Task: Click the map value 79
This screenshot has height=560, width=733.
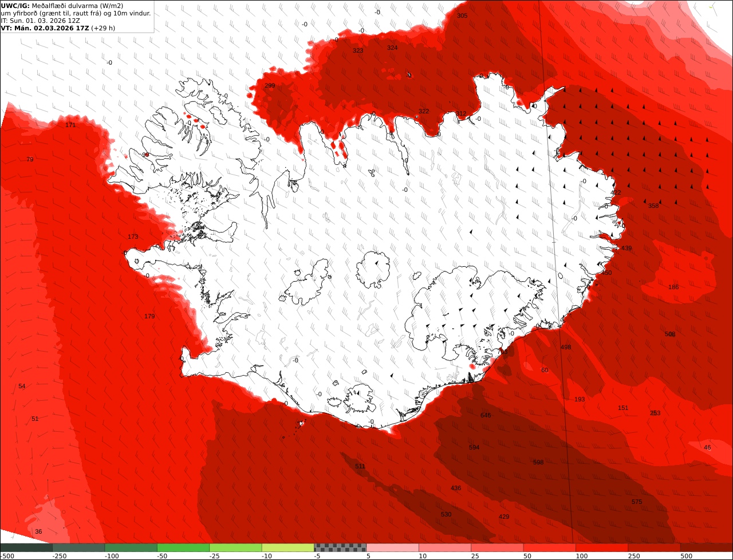Action: 30,159
